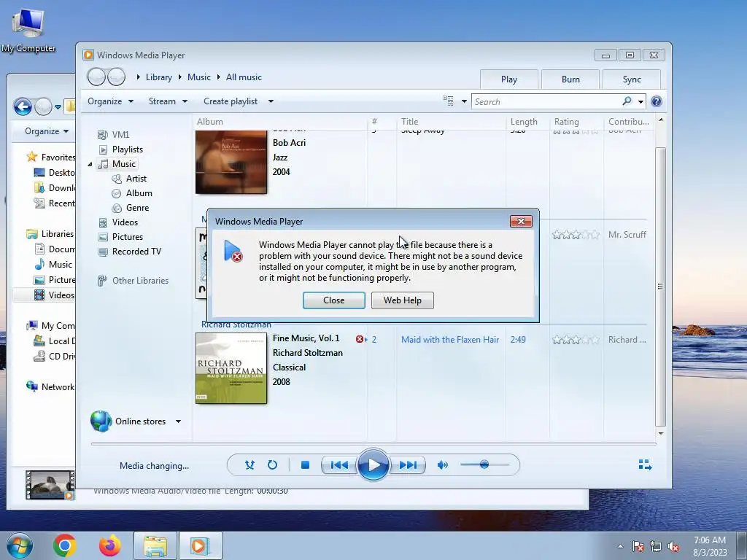
Task: Open View options icon
Action: coord(448,101)
